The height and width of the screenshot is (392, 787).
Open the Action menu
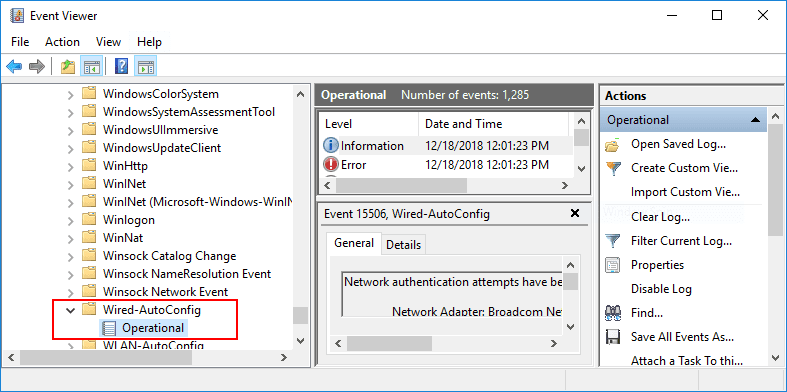(62, 42)
